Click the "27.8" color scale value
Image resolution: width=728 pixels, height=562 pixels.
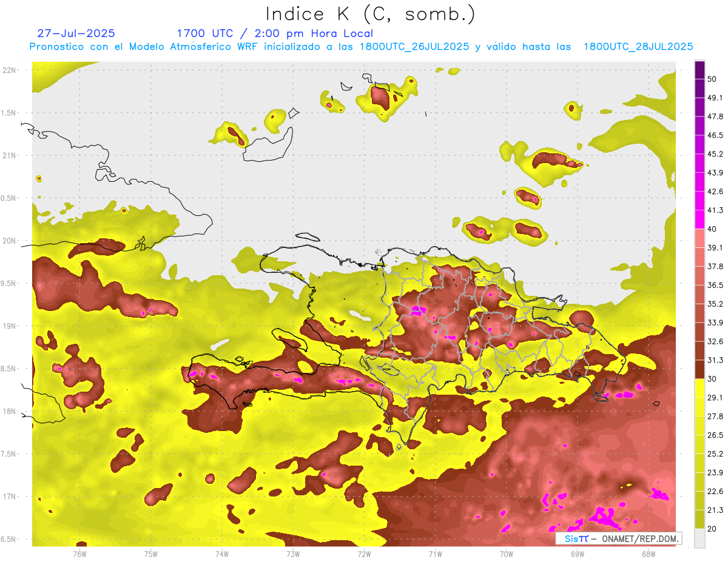tap(715, 416)
